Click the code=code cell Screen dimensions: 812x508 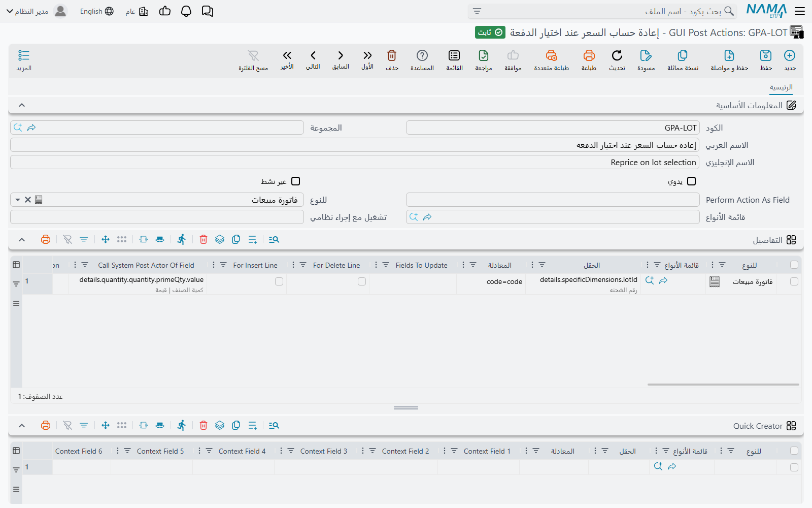491,284
